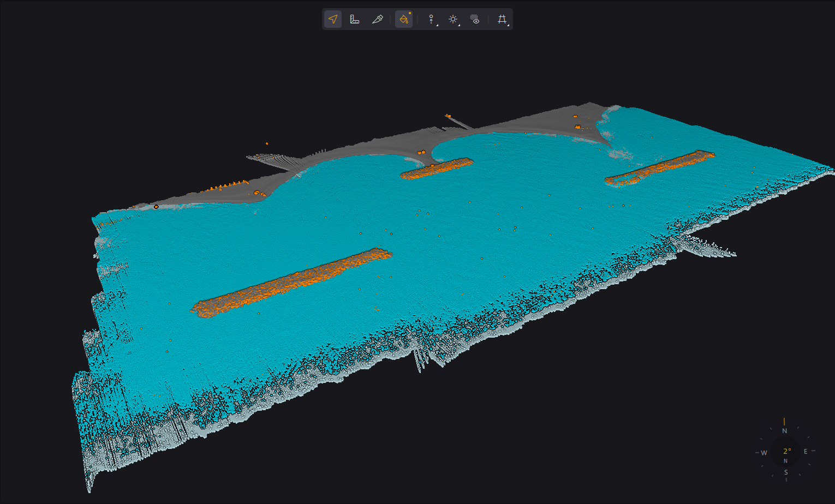Expand the sun lighting settings dropdown
Screen dimensions: 835x504
453,19
